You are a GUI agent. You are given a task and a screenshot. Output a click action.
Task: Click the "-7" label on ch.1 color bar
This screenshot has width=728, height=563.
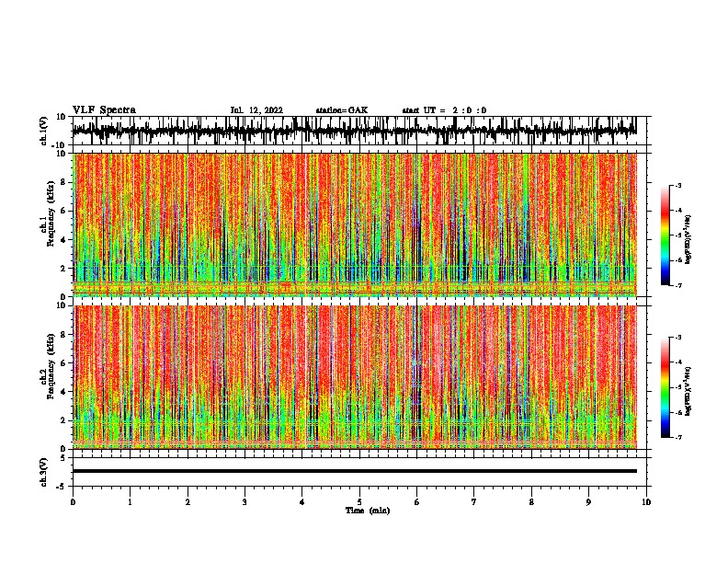pos(678,285)
